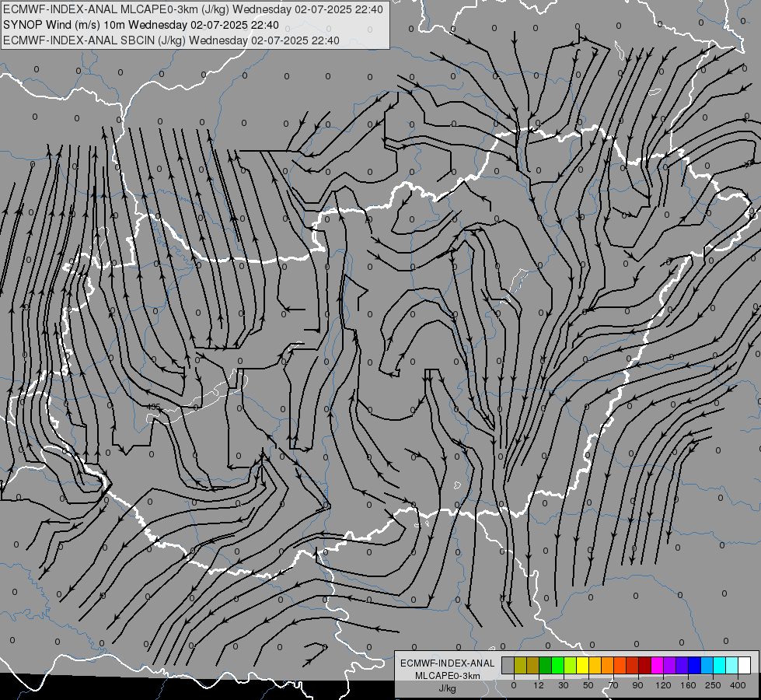The image size is (761, 700).
Task: Click the purple legend swatch next to magenta
Action: click(670, 665)
